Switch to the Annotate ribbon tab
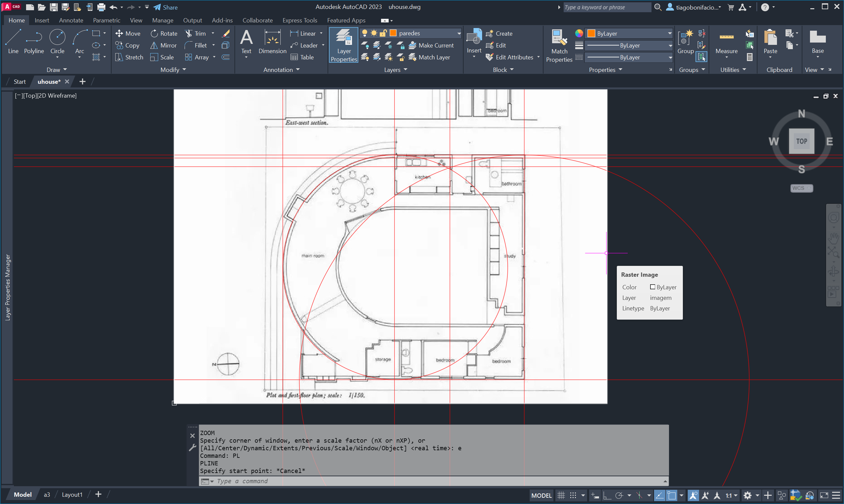This screenshot has width=844, height=504. 71,20
